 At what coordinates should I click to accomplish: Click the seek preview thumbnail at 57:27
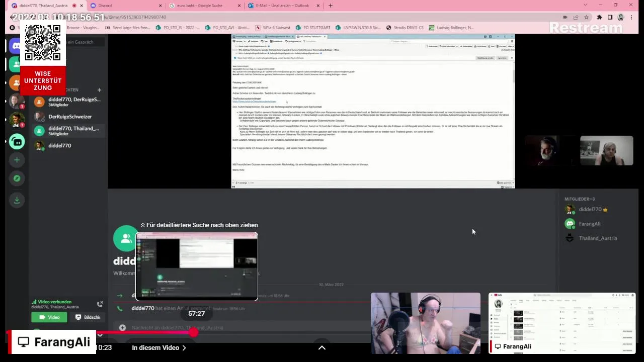pos(197,266)
